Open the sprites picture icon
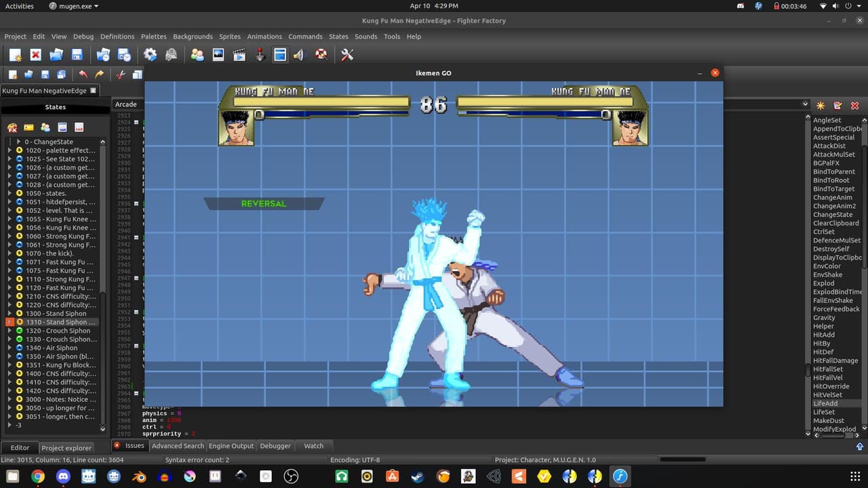The image size is (868, 488). tap(218, 55)
